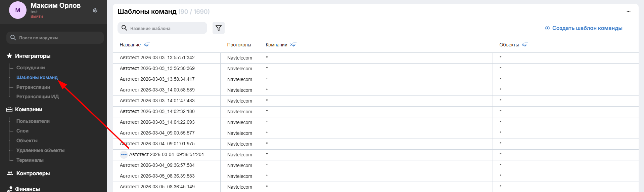Image resolution: width=644 pixels, height=192 pixels.
Task: Collapse the Интеграторы section
Action: (x=33, y=56)
